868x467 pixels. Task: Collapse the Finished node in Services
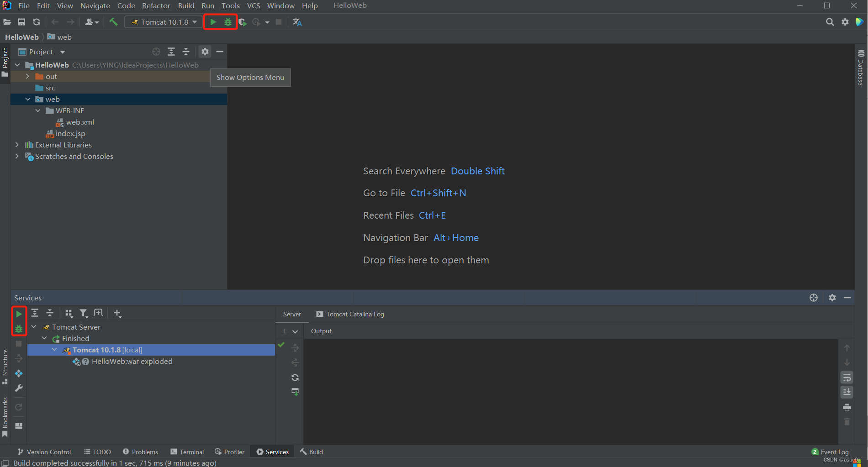(44, 338)
